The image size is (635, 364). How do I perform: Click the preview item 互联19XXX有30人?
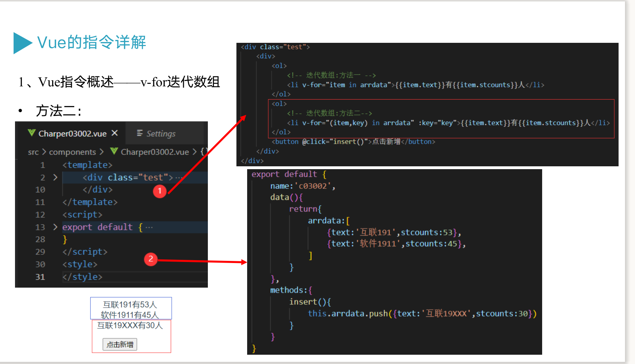pyautogui.click(x=130, y=325)
